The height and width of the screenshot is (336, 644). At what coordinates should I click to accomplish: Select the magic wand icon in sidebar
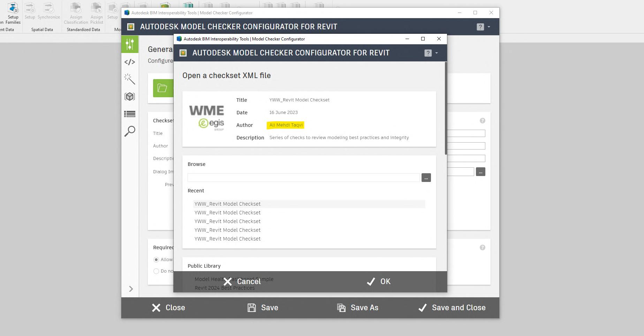(x=130, y=79)
